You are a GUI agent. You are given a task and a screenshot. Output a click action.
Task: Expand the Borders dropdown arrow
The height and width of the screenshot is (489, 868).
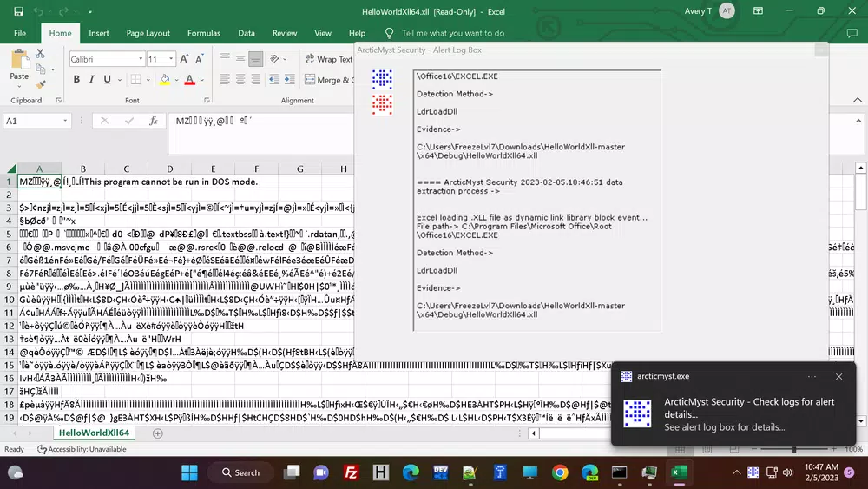pyautogui.click(x=148, y=80)
